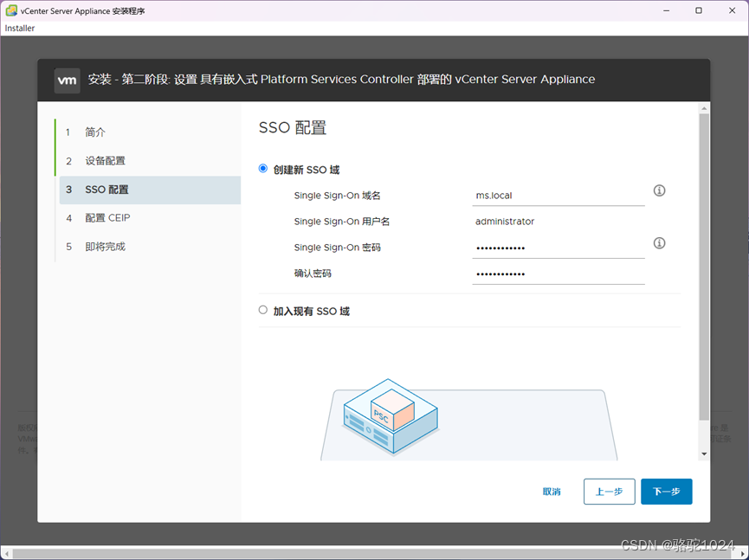This screenshot has height=560, width=749.
Task: Select the 加入现有 SSO 域 radio button
Action: [262, 311]
